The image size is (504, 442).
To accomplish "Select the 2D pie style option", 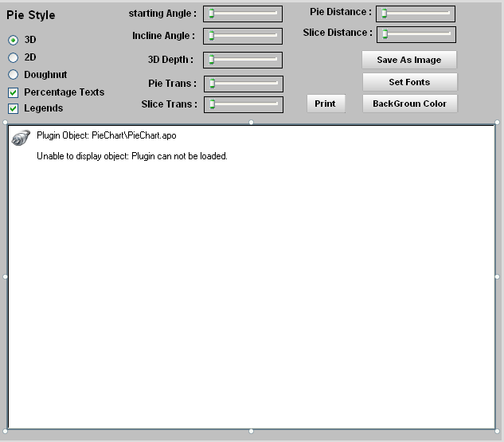I will 13,57.
